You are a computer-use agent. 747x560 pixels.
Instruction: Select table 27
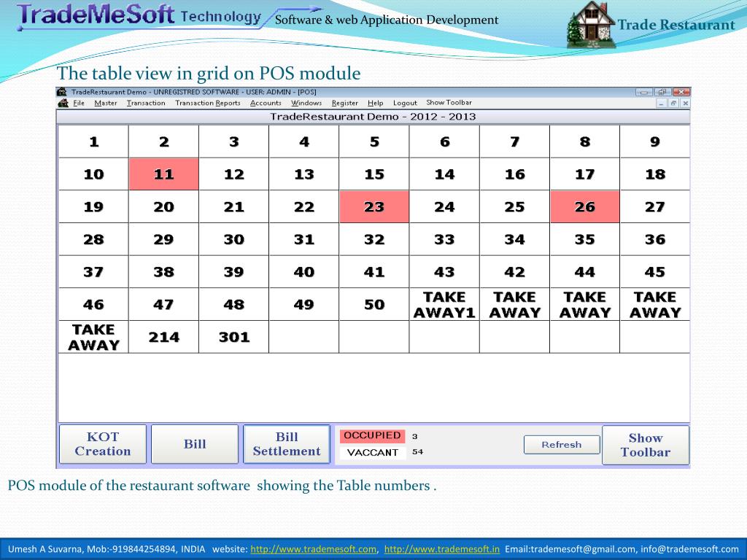(x=654, y=206)
